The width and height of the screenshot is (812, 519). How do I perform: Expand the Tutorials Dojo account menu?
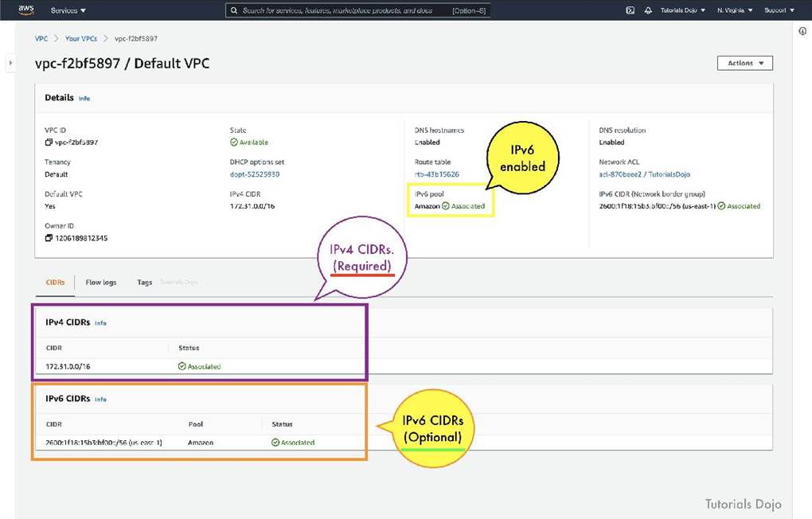click(x=681, y=10)
